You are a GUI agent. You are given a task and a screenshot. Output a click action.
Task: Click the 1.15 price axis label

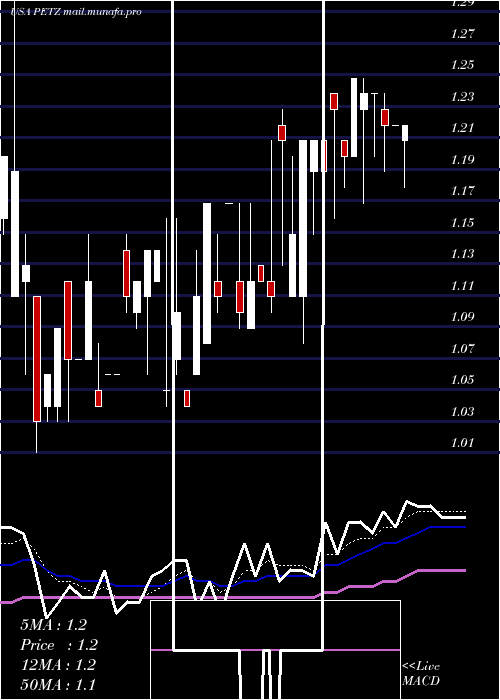[462, 223]
